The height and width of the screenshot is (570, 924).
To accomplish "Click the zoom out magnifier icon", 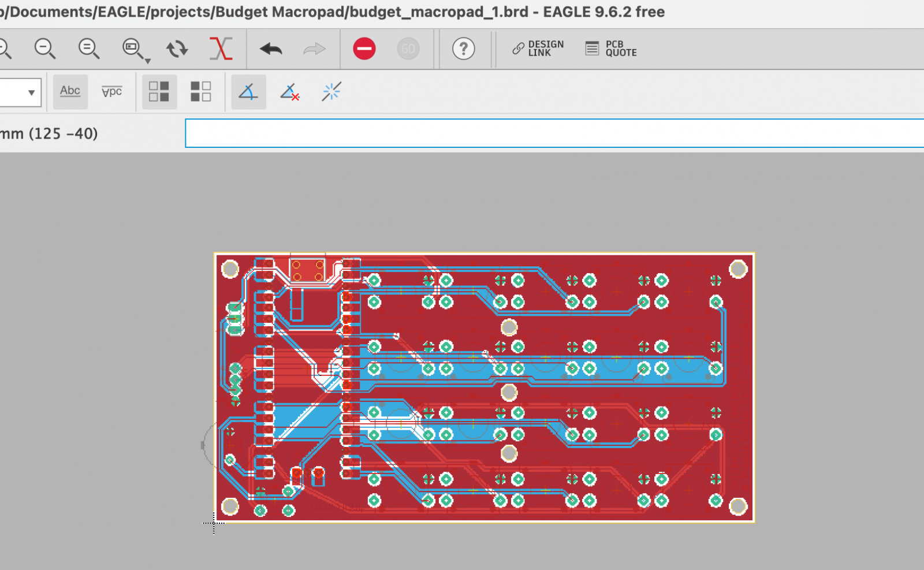I will (45, 49).
